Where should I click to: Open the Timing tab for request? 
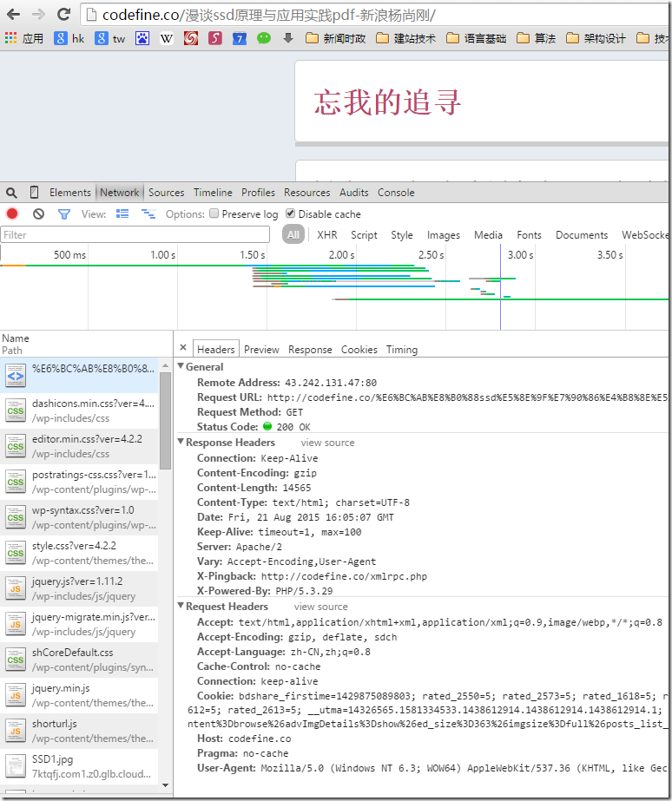[x=401, y=350]
